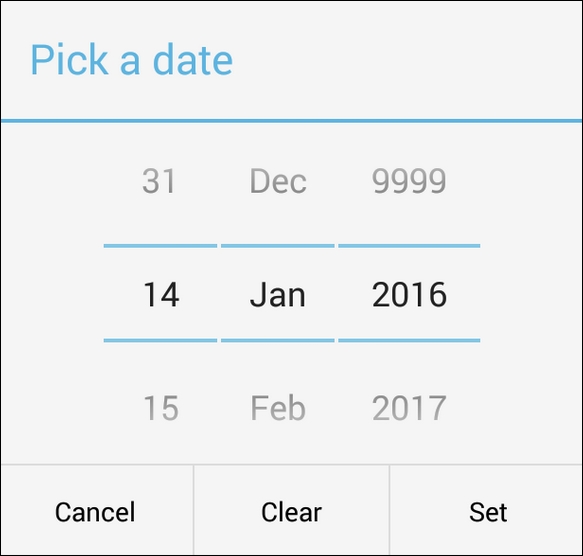Click the blue line above day 14
Image resolution: width=583 pixels, height=556 pixels.
(x=160, y=246)
